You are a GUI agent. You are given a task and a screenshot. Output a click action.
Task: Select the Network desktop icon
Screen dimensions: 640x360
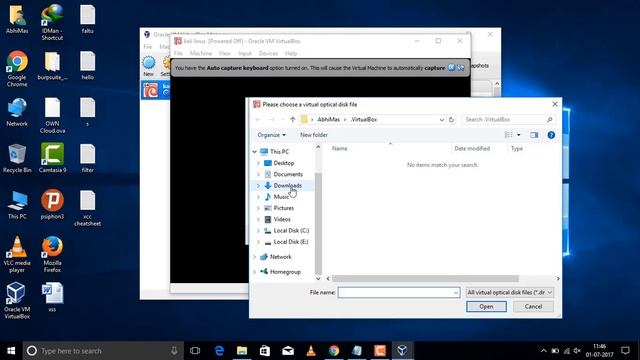tap(17, 112)
